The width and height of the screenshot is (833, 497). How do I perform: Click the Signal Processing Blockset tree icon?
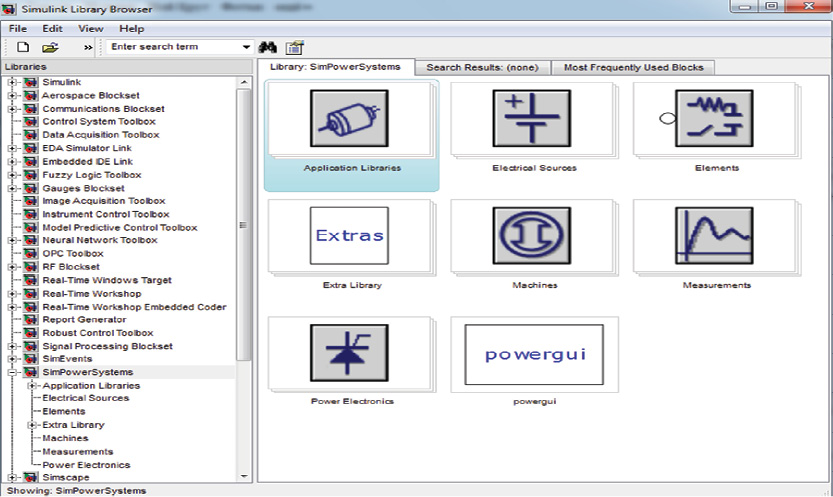click(31, 346)
